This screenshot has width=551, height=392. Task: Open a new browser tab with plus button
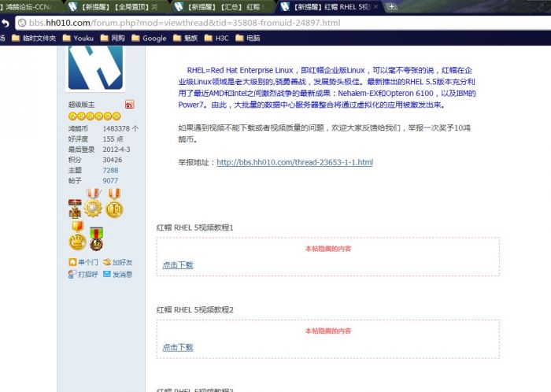pos(391,6)
